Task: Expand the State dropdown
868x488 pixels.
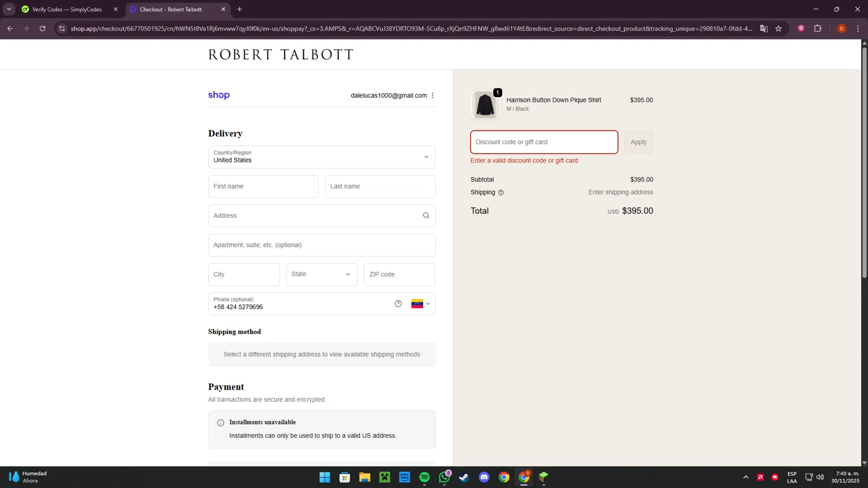Action: tap(322, 274)
